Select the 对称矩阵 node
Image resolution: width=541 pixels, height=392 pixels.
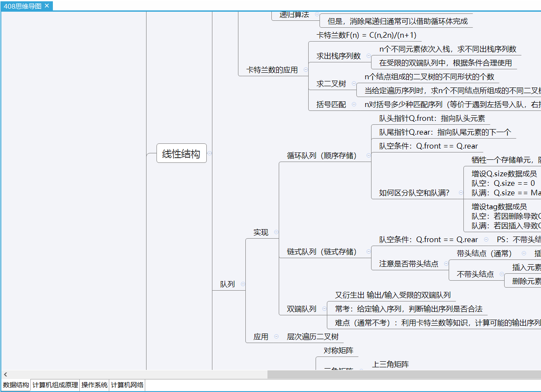coord(339,350)
